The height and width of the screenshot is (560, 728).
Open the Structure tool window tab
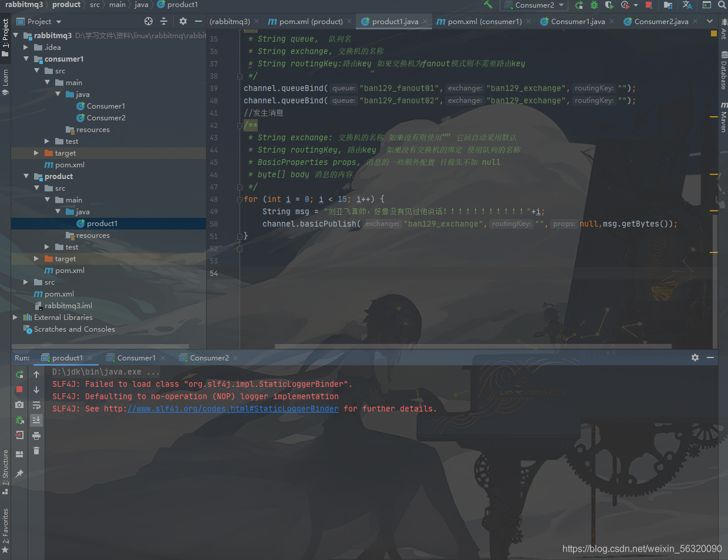pos(5,472)
